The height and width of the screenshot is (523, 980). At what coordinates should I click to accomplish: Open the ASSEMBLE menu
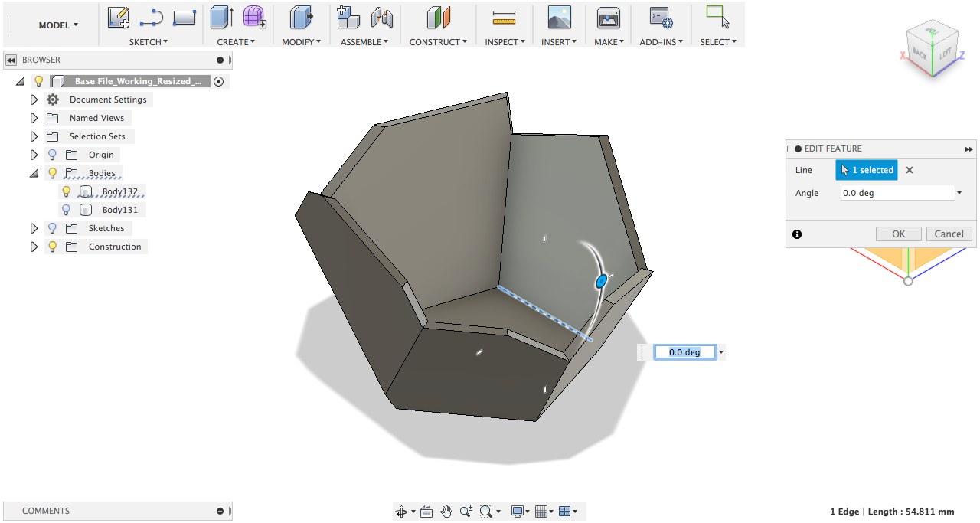(364, 42)
